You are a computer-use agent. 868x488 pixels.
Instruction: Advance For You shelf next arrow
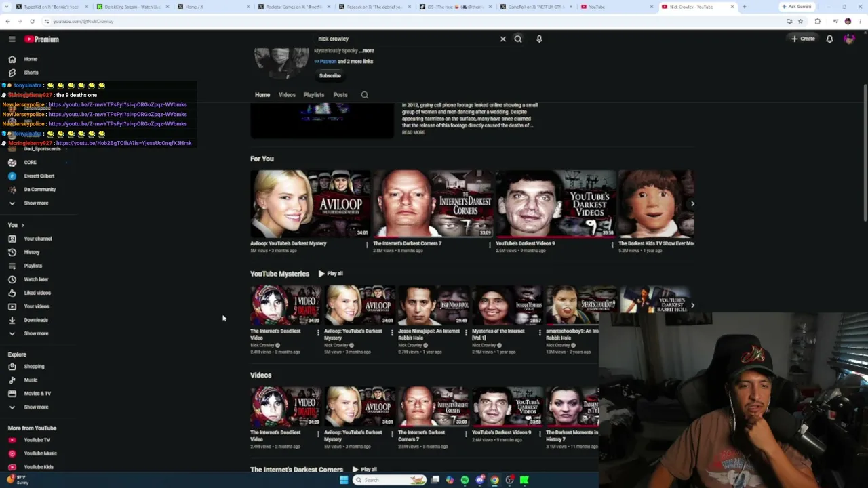coord(692,203)
